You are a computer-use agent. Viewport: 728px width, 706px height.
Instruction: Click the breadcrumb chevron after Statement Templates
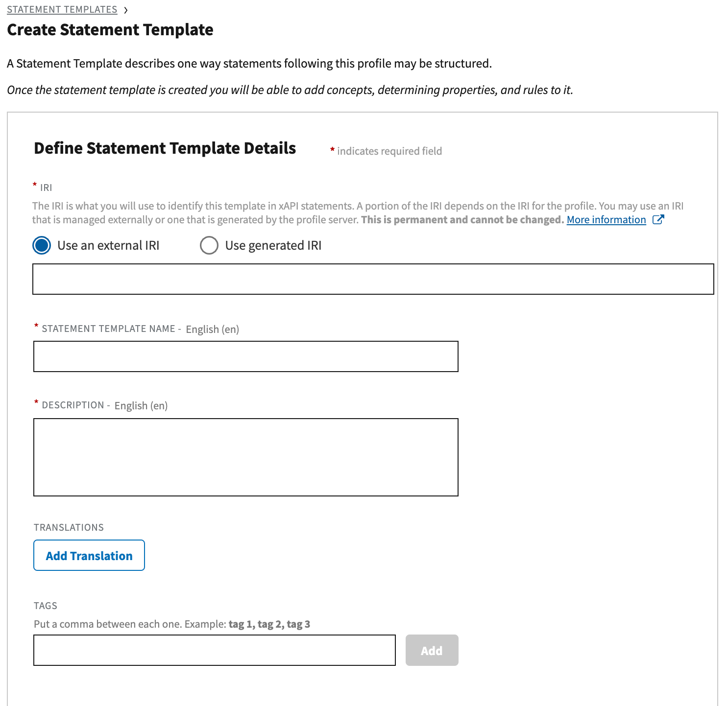click(x=126, y=10)
